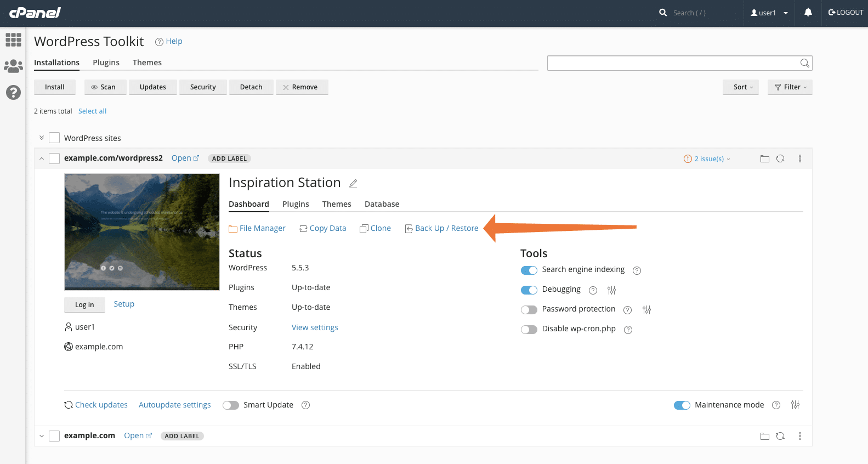This screenshot has width=868, height=464.
Task: Open User Manager from sidebar icon
Action: pyautogui.click(x=13, y=66)
